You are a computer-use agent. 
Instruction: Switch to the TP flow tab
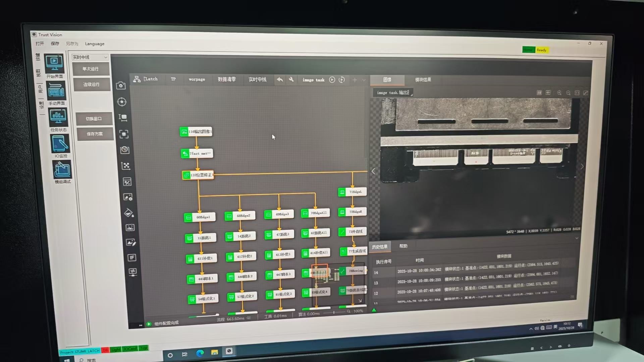173,79
